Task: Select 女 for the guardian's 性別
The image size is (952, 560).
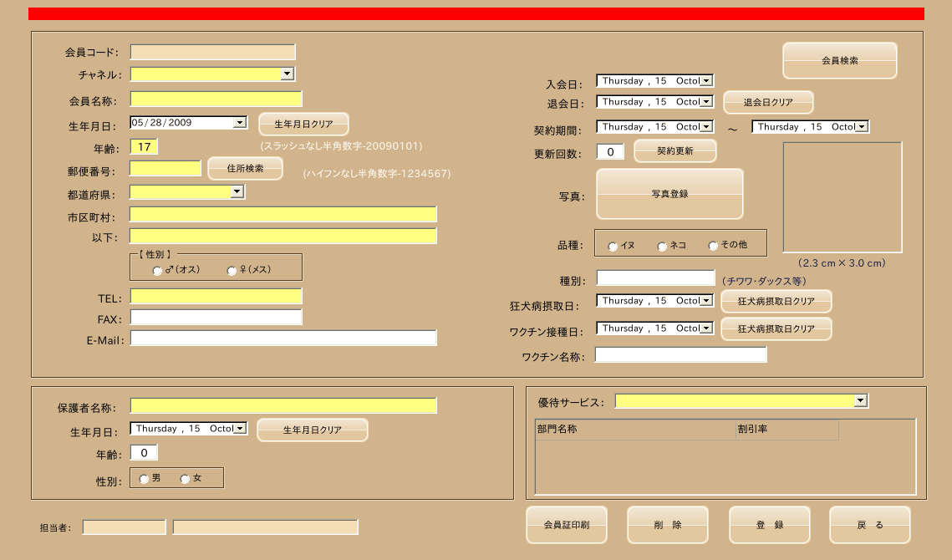Action: (x=185, y=479)
